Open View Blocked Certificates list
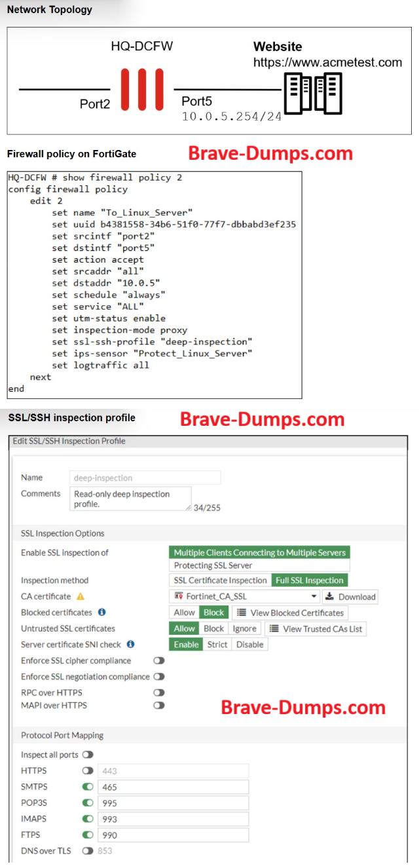419x868 pixels. pos(290,613)
